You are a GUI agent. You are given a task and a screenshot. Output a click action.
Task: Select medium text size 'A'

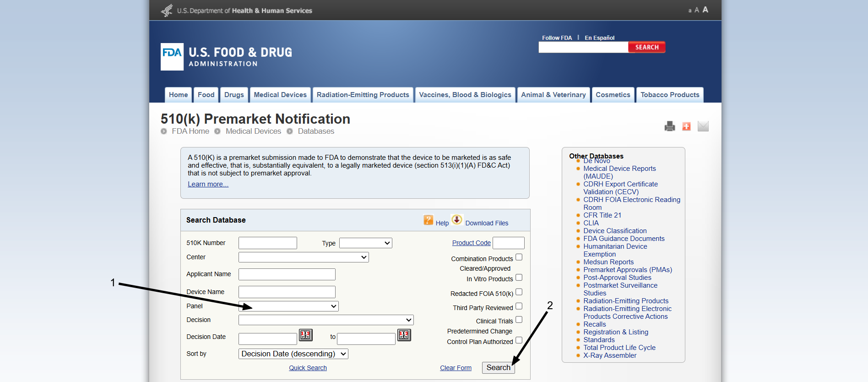tap(697, 10)
